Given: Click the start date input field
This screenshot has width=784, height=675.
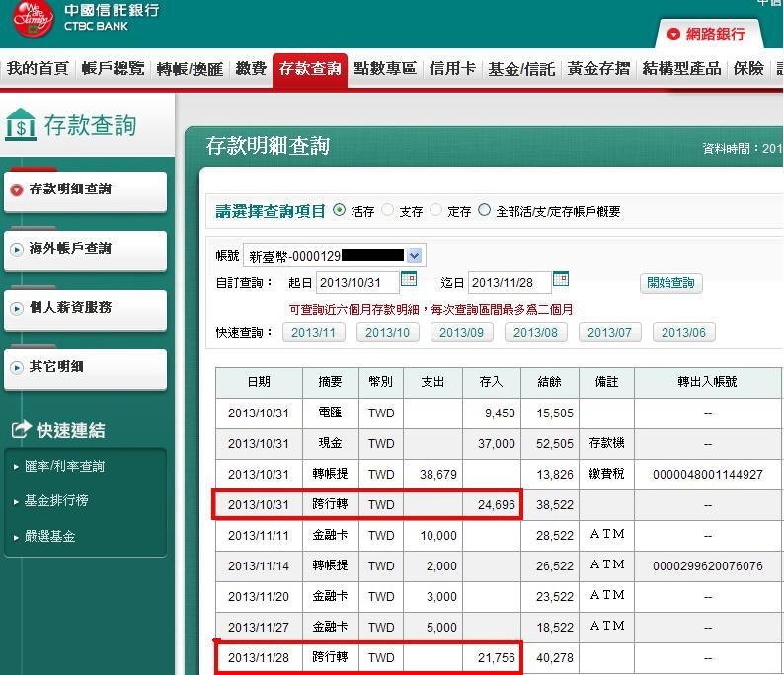Looking at the screenshot, I should [356, 283].
